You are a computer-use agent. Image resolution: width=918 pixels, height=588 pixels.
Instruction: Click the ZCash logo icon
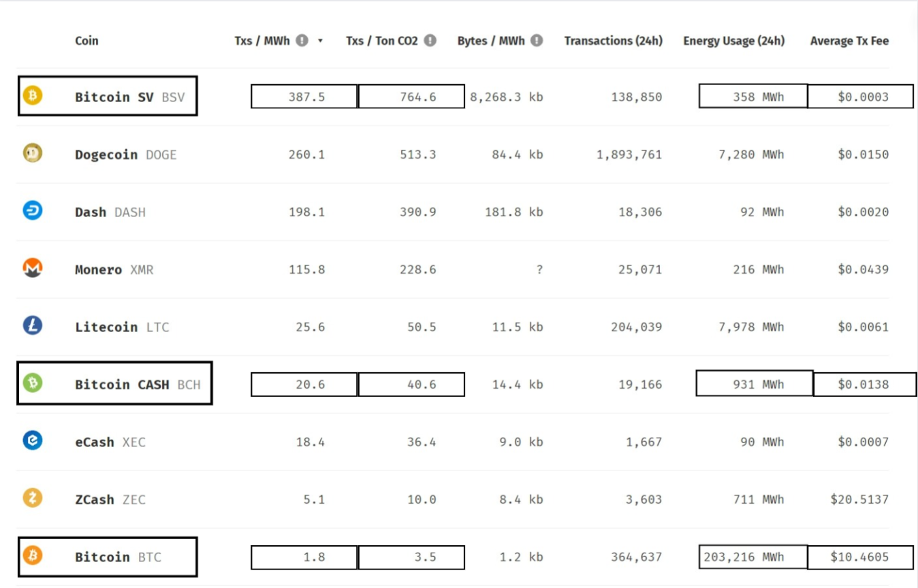coord(32,498)
